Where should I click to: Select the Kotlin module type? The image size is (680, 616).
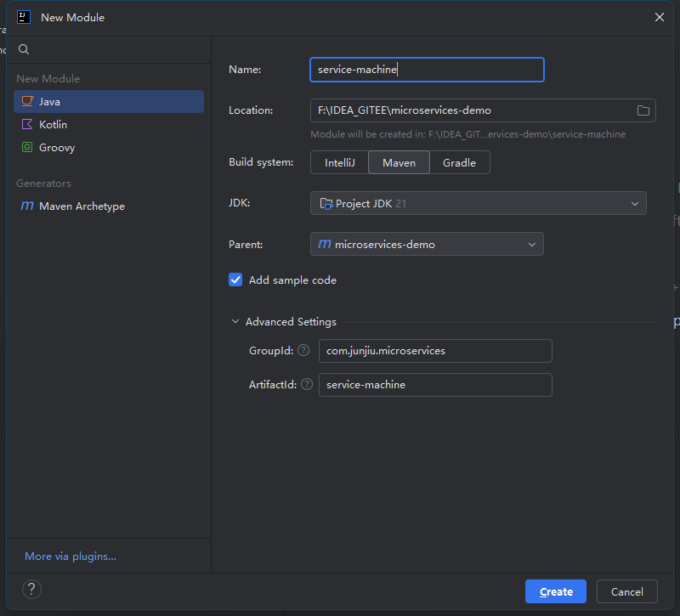point(109,124)
